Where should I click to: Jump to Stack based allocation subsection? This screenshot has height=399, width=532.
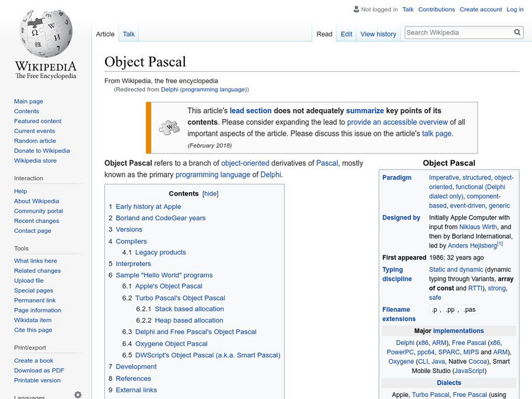190,309
